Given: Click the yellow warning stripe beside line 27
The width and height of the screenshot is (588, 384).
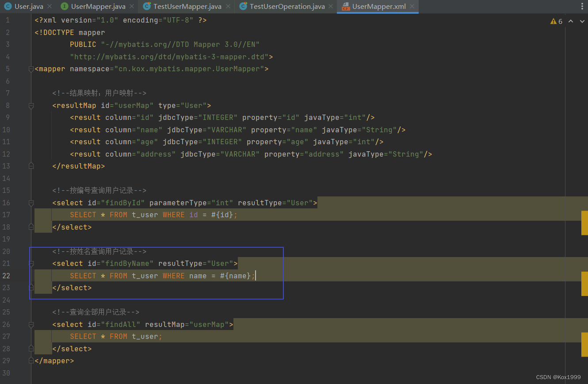Looking at the screenshot, I should (584, 345).
